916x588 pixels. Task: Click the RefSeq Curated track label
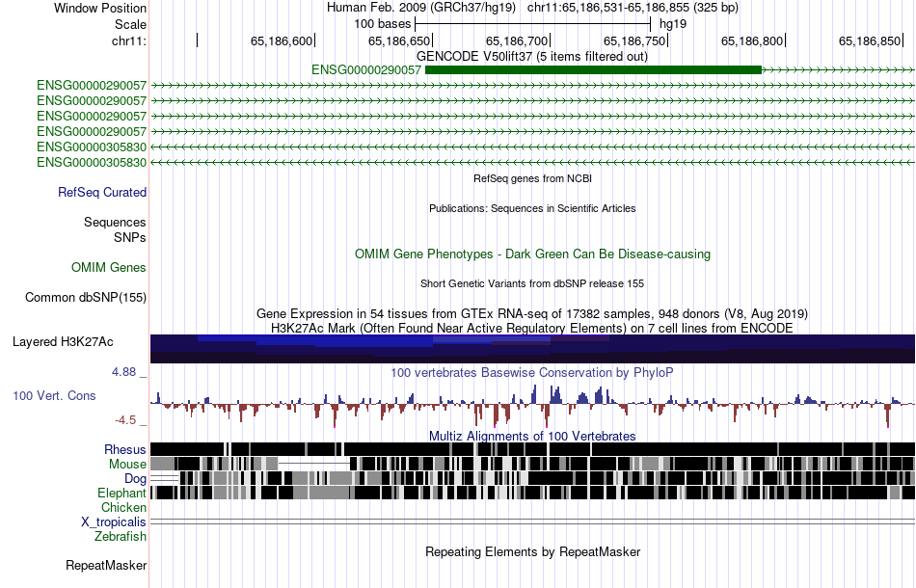tap(102, 192)
